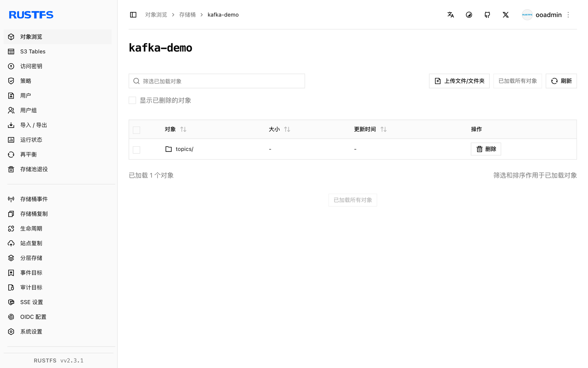Sort by 大小 column arrows
This screenshot has height=368, width=588.
pyautogui.click(x=287, y=129)
